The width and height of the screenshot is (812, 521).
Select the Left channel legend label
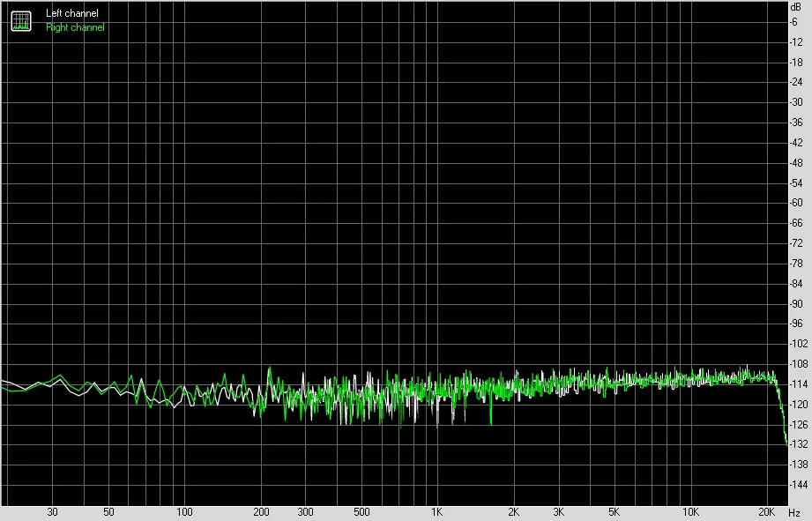pyautogui.click(x=72, y=13)
